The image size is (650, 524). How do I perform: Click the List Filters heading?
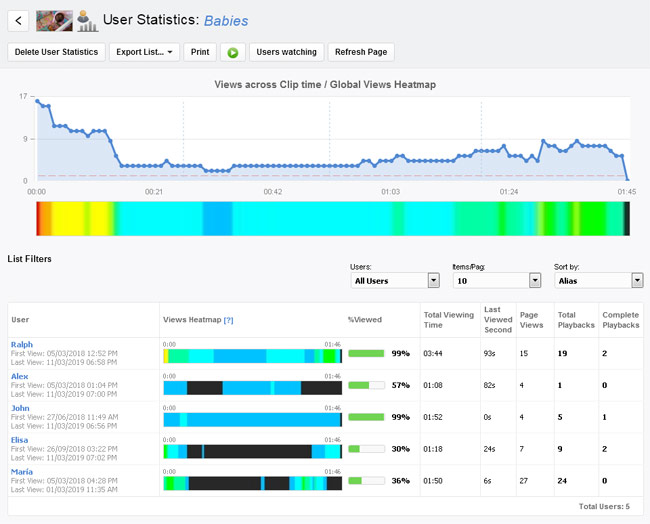click(x=29, y=259)
